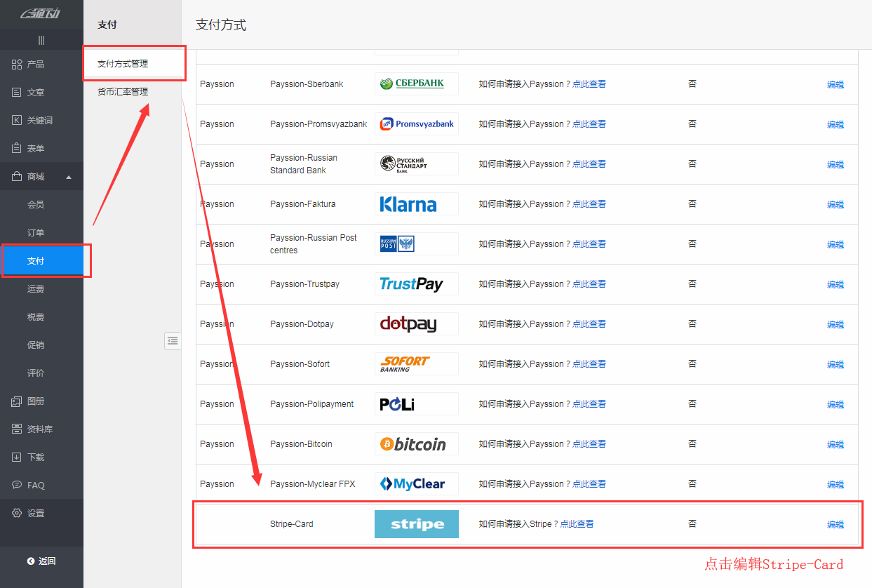Select 支付方式管理 in the submenu
Image resolution: width=872 pixels, height=588 pixels.
(123, 64)
